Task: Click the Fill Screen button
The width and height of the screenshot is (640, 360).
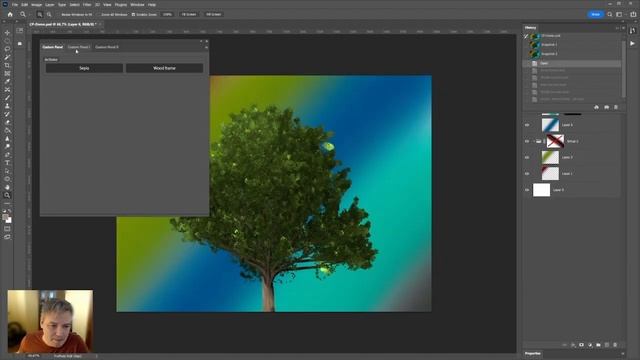Action: click(x=213, y=14)
